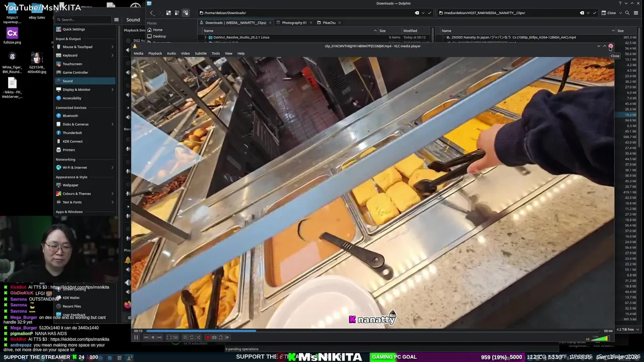Take a VLC video snapshot

[214, 337]
